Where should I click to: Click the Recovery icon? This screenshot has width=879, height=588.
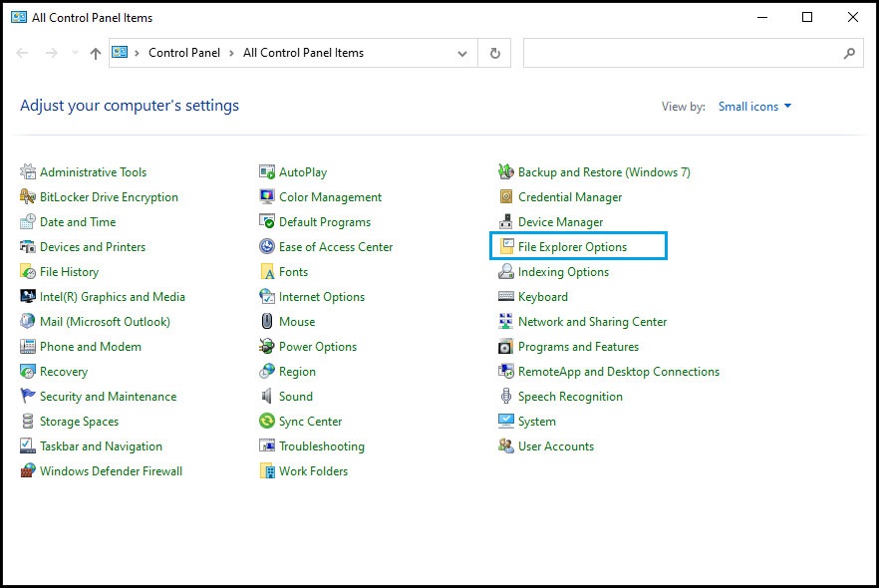point(28,371)
